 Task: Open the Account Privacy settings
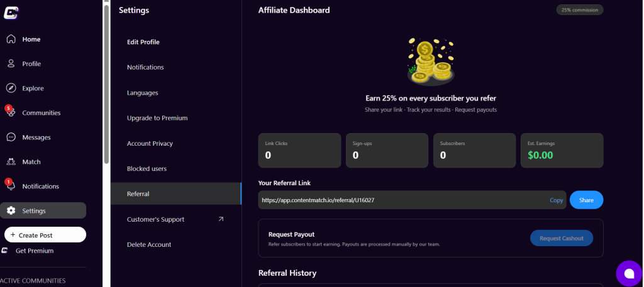(150, 143)
